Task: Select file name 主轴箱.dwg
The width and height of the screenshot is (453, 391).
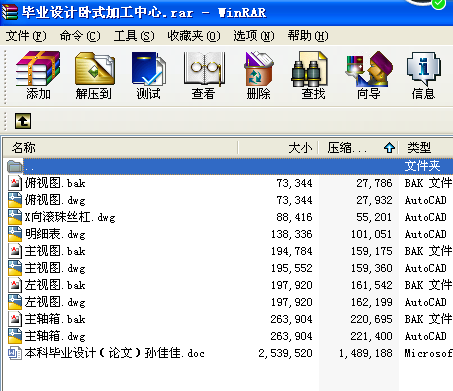Action: [x=55, y=336]
